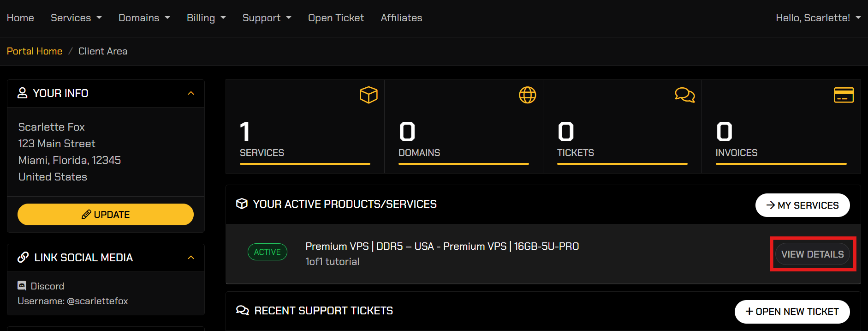Click the 'United States' text
Image resolution: width=868 pixels, height=331 pixels.
click(x=53, y=176)
